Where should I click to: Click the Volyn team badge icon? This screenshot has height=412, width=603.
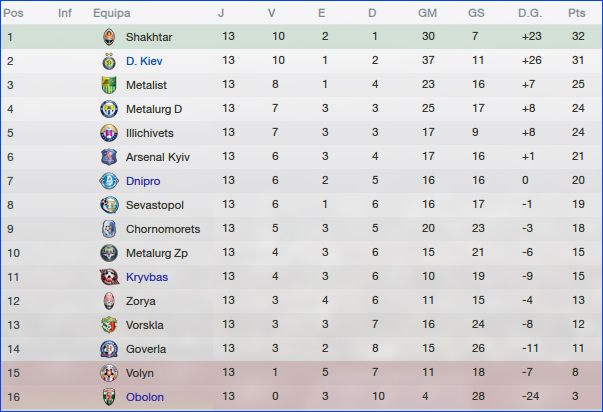(x=108, y=373)
